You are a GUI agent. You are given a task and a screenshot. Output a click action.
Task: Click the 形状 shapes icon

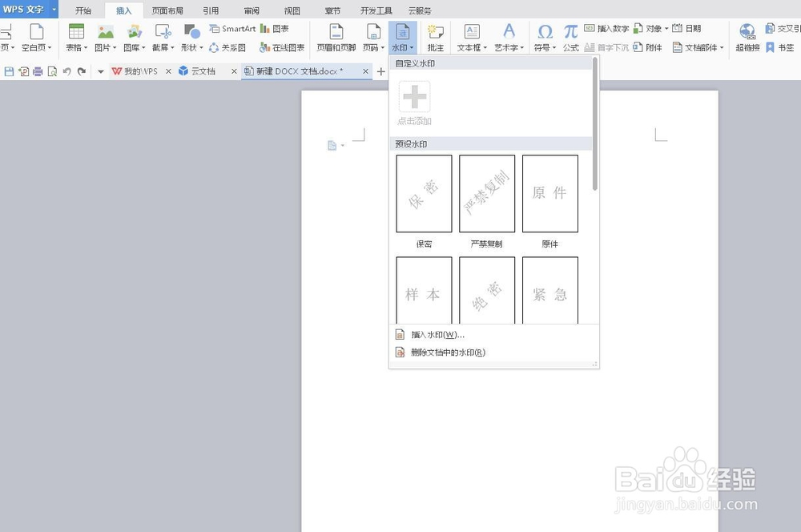[192, 32]
